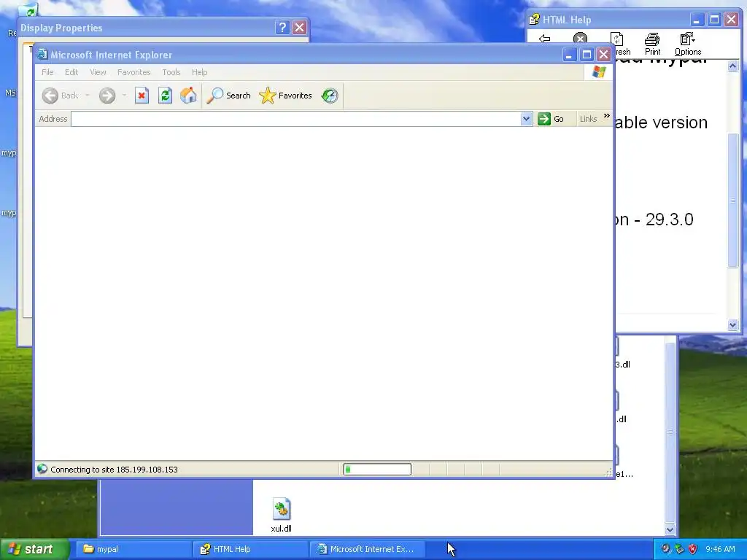This screenshot has height=560, width=747.
Task: Click the "Connecting to site 185.199.108.153" status text
Action: 114,470
